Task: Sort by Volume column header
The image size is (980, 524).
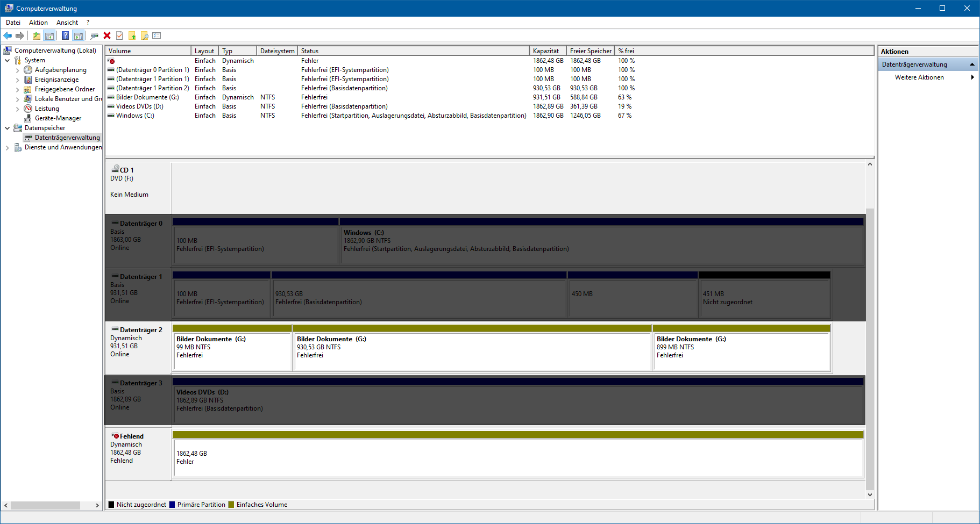Action: pos(148,51)
